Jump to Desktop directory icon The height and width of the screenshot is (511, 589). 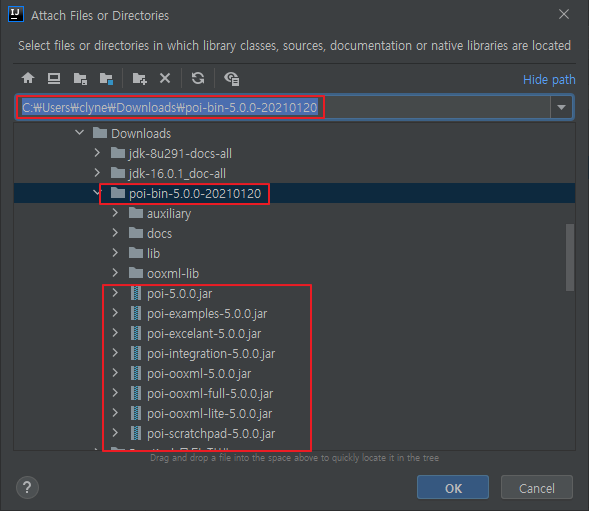click(54, 79)
